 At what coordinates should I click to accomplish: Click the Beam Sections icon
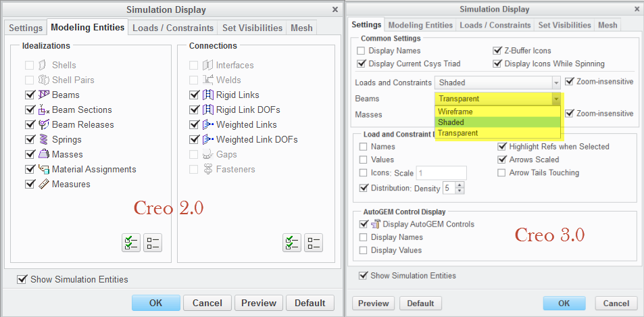tap(43, 109)
